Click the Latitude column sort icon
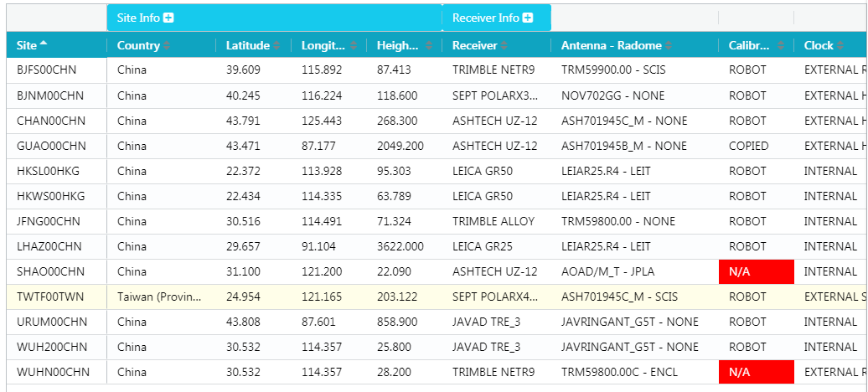This screenshot has width=868, height=392. (x=277, y=45)
